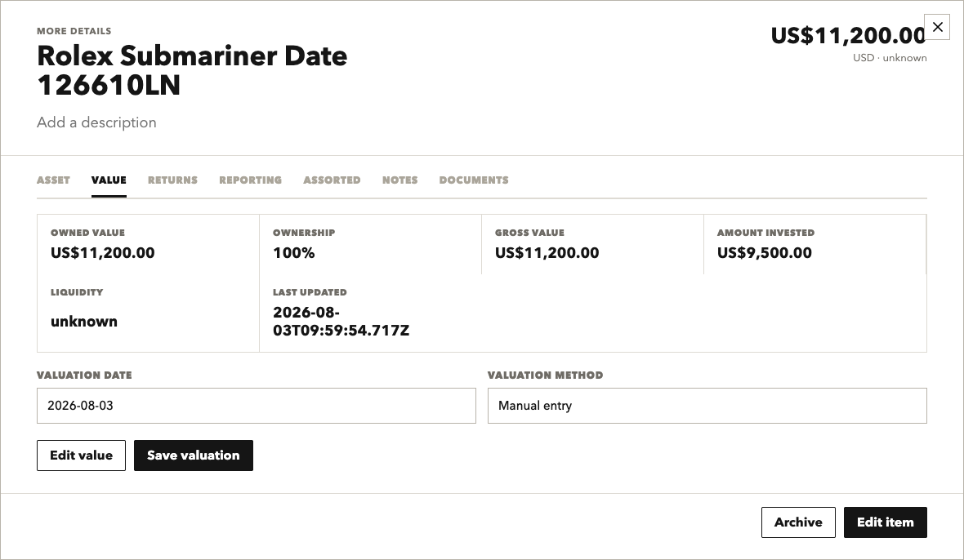Switch to the Asset tab

click(x=53, y=180)
